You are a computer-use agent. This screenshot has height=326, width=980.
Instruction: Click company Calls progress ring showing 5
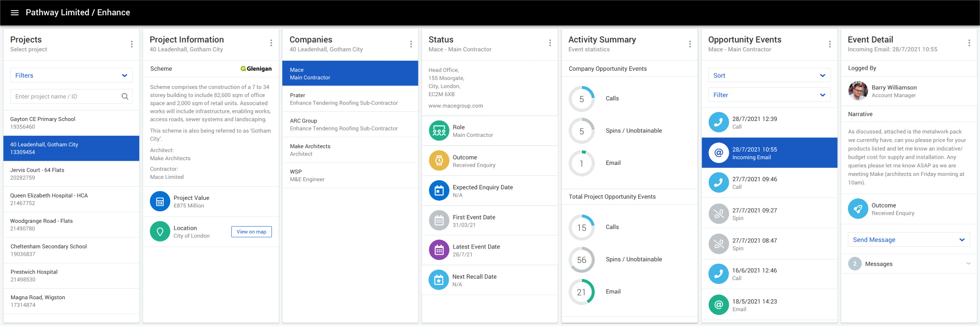pyautogui.click(x=581, y=99)
